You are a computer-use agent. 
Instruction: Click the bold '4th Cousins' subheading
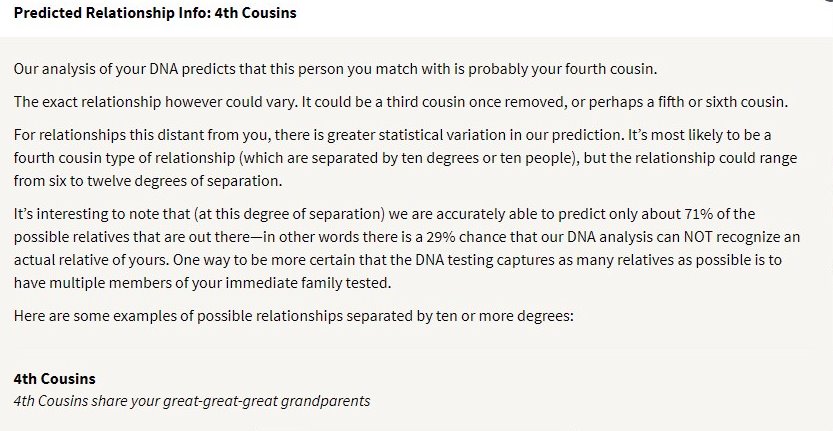(55, 379)
